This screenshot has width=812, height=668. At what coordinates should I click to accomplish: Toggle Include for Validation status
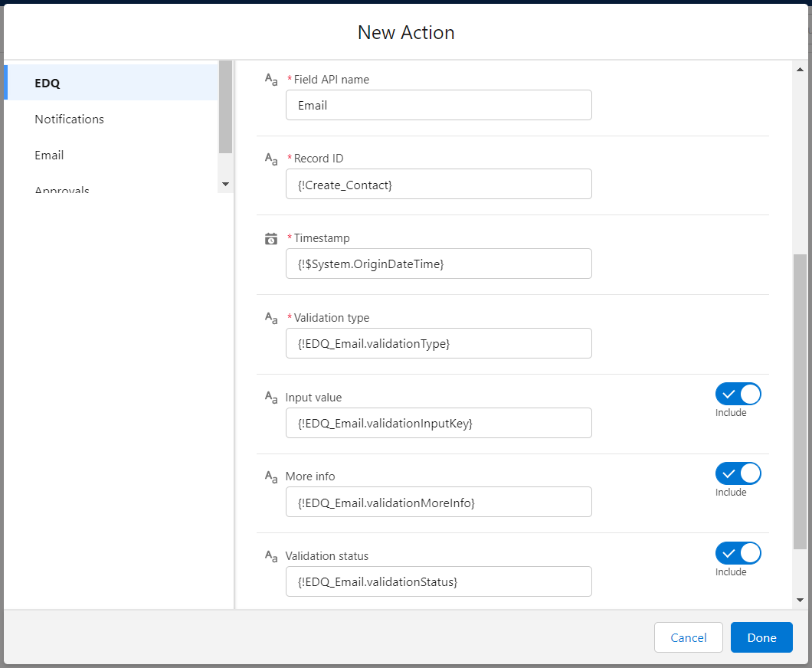738,552
